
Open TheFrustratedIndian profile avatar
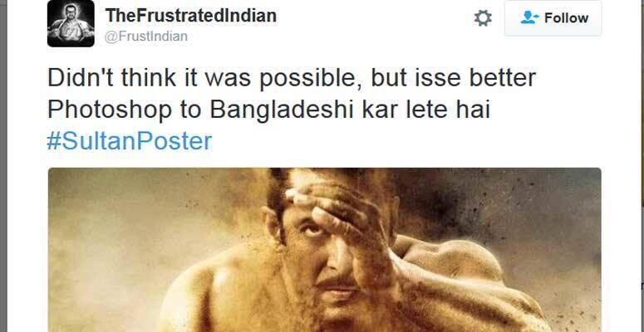pos(71,23)
